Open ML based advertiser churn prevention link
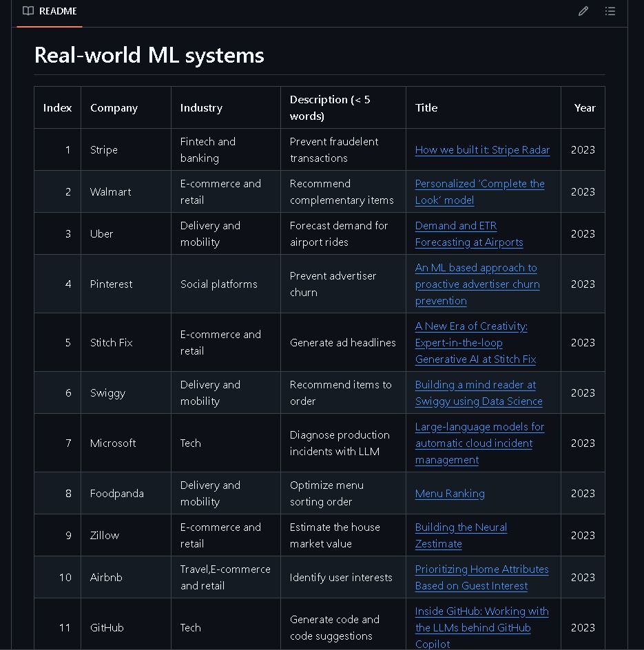644x650 pixels. pyautogui.click(x=477, y=284)
